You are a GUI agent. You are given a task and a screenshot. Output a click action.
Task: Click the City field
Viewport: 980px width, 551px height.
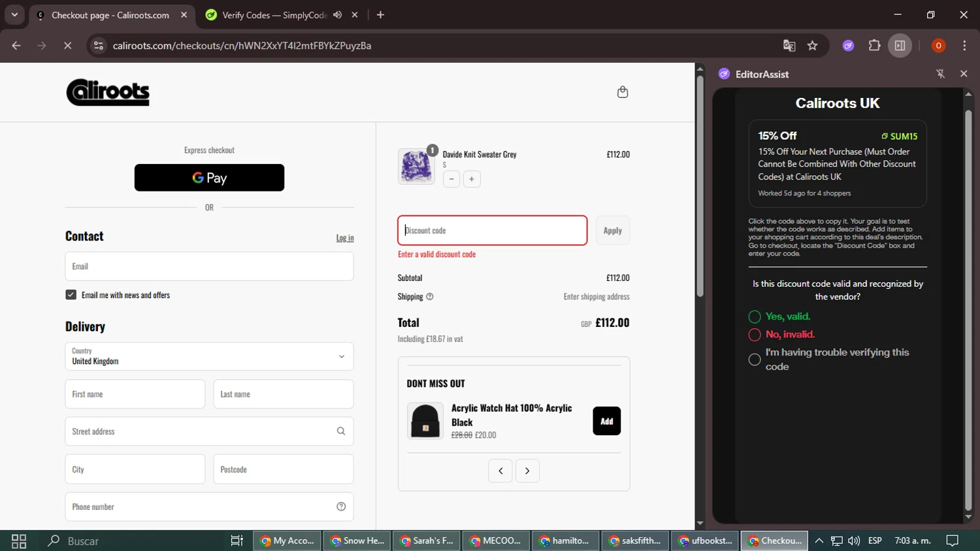(x=135, y=469)
